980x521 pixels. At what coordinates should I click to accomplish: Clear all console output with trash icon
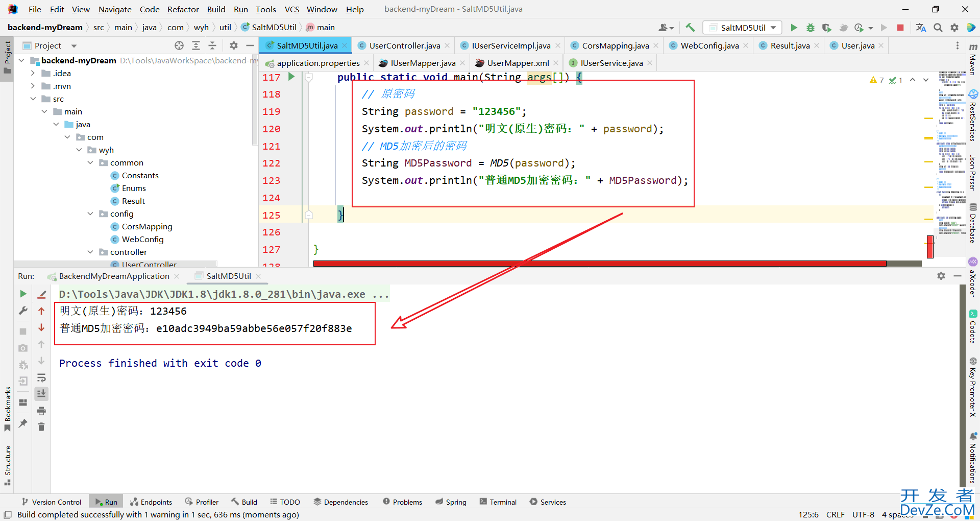(x=41, y=427)
